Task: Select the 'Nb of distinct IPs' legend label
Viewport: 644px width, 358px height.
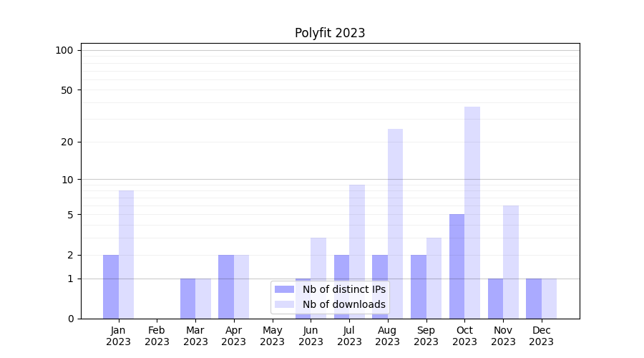Action: point(344,289)
